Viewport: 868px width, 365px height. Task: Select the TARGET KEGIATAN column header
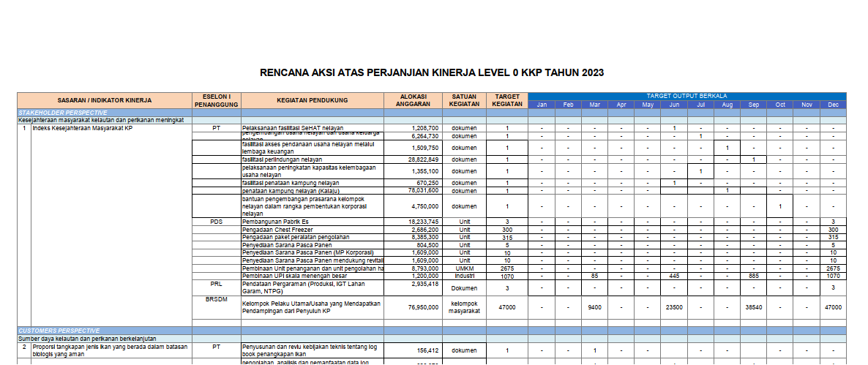coord(507,101)
